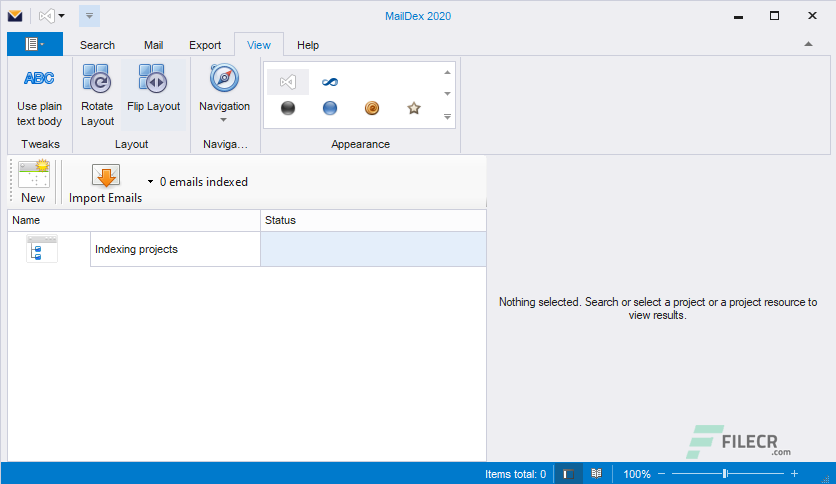The image size is (836, 484).
Task: Open the Help ribbon tab
Action: click(308, 45)
